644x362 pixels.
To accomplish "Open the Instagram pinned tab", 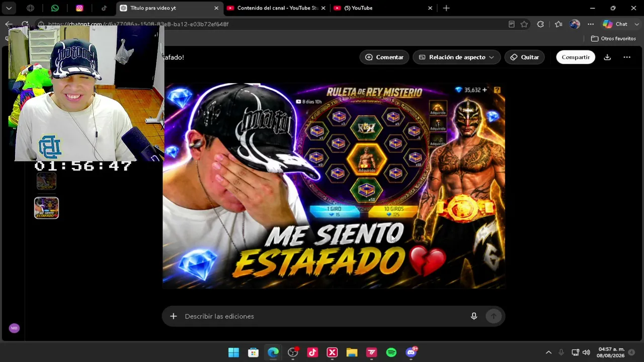I will pyautogui.click(x=79, y=8).
